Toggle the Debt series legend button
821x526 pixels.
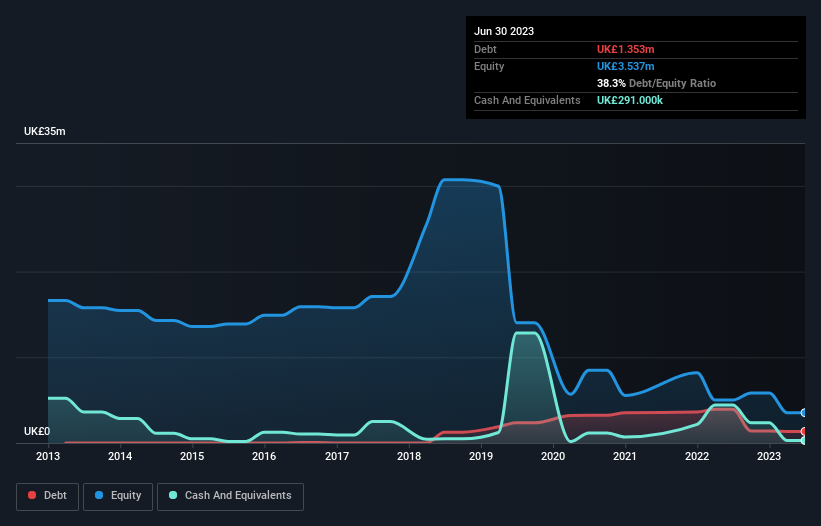[48, 496]
